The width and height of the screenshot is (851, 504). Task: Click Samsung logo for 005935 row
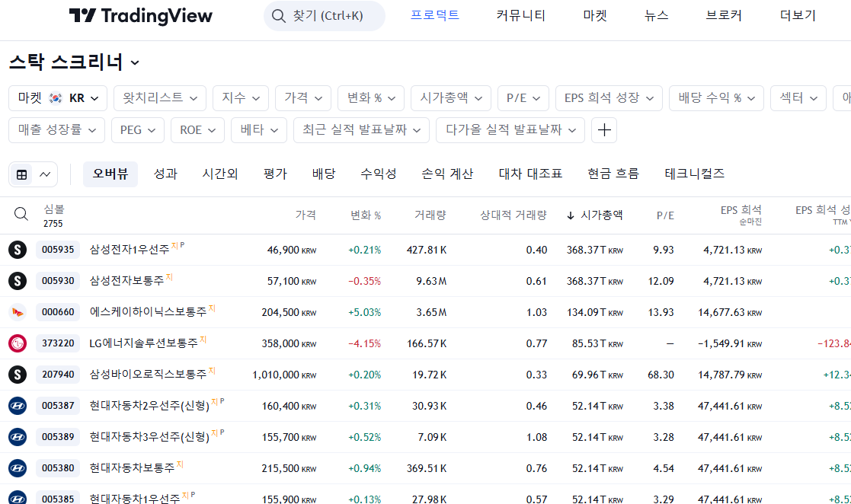pos(18,250)
